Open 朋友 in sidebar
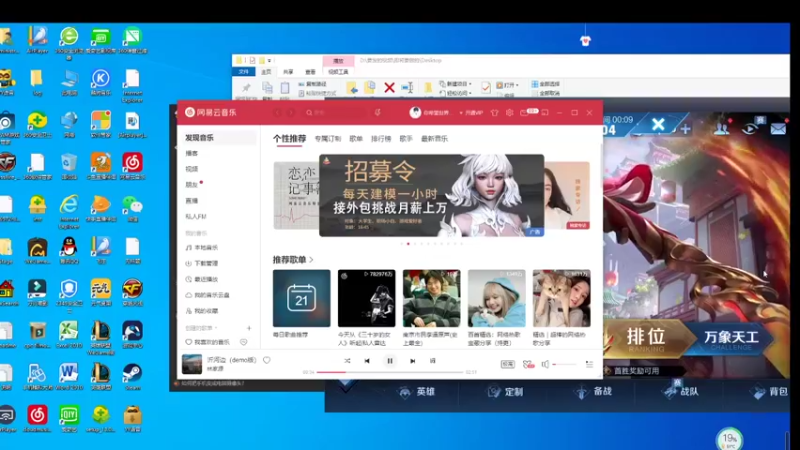This screenshot has height=450, width=800. 192,185
